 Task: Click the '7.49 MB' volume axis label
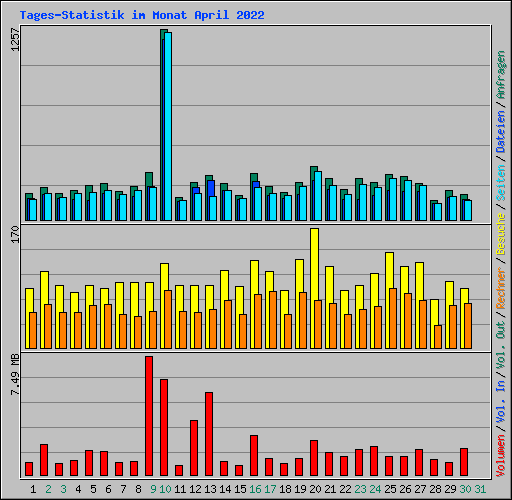(15, 374)
